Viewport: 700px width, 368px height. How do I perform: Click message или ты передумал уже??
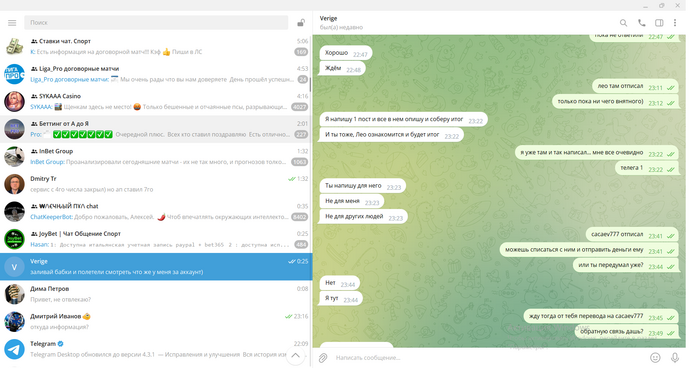626,265
